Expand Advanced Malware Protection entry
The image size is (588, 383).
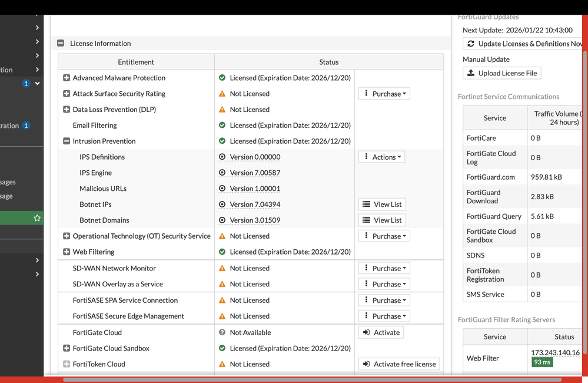coord(67,78)
